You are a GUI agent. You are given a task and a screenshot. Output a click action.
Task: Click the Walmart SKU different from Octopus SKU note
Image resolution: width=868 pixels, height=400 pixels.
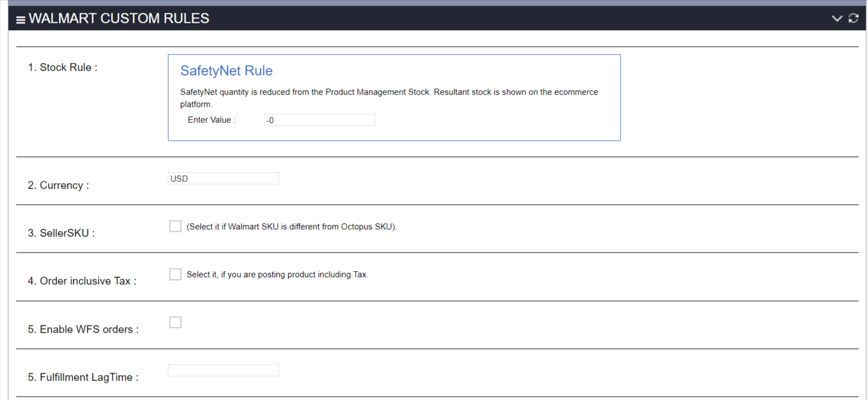click(292, 227)
